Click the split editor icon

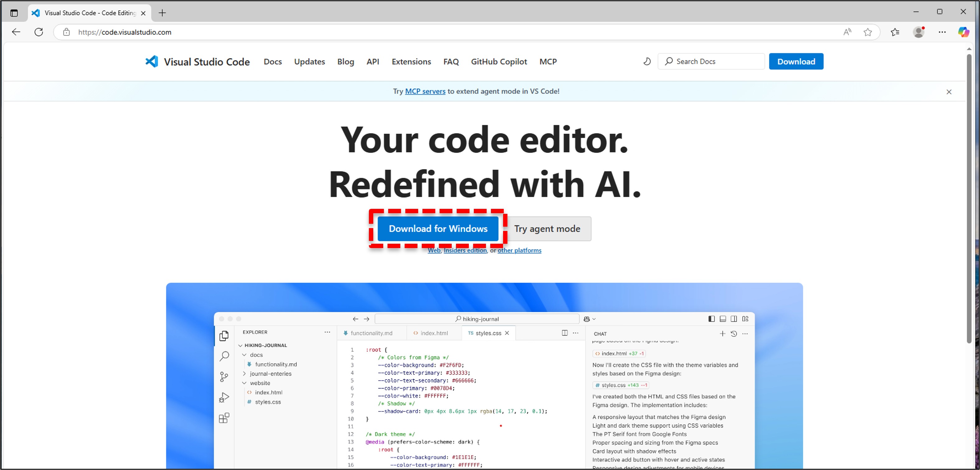[565, 333]
